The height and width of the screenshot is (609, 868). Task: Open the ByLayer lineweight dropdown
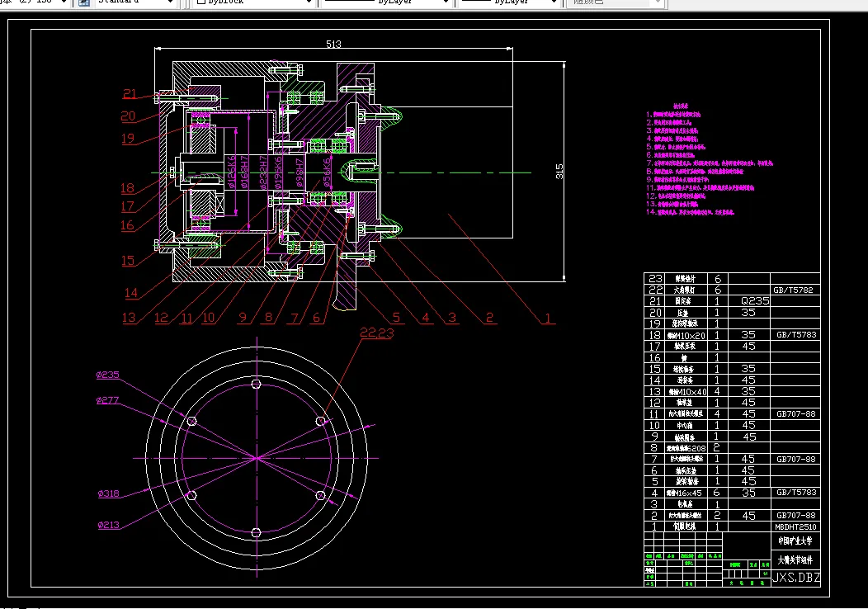(x=509, y=2)
